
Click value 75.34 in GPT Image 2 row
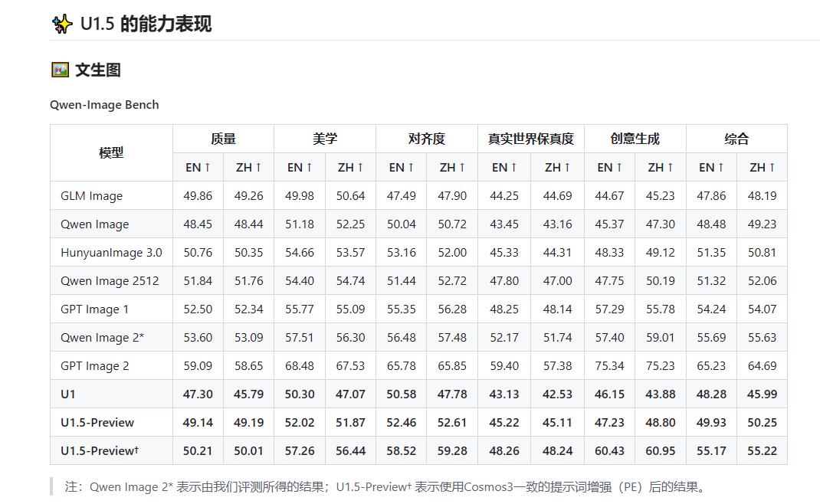(x=609, y=365)
